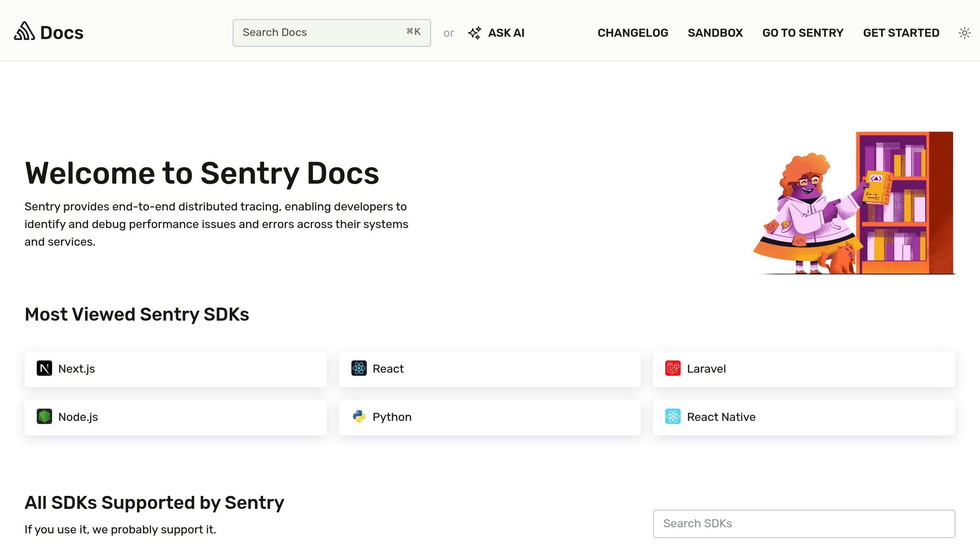Open the Sandbox menu item
This screenshot has height=551, width=980.
point(715,33)
